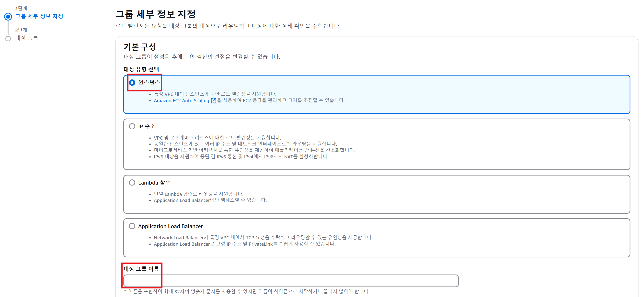Click the 그룹 세부 정보 지정 page title

pos(156,14)
